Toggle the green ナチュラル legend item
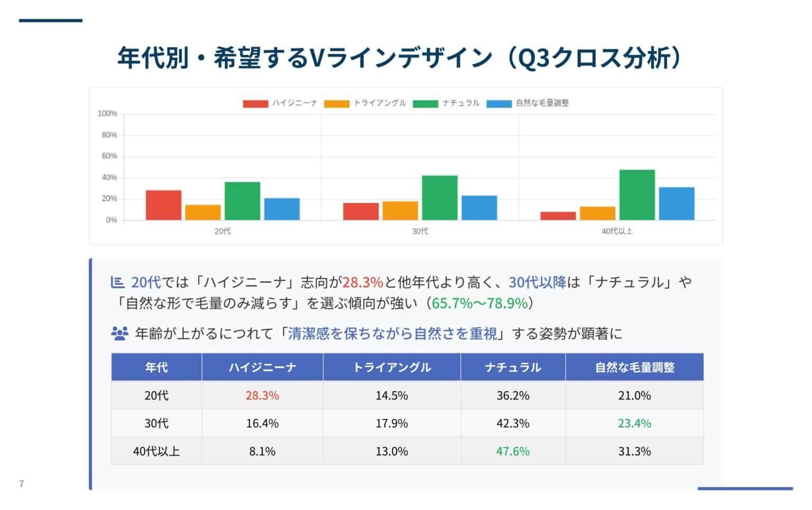 pyautogui.click(x=446, y=104)
